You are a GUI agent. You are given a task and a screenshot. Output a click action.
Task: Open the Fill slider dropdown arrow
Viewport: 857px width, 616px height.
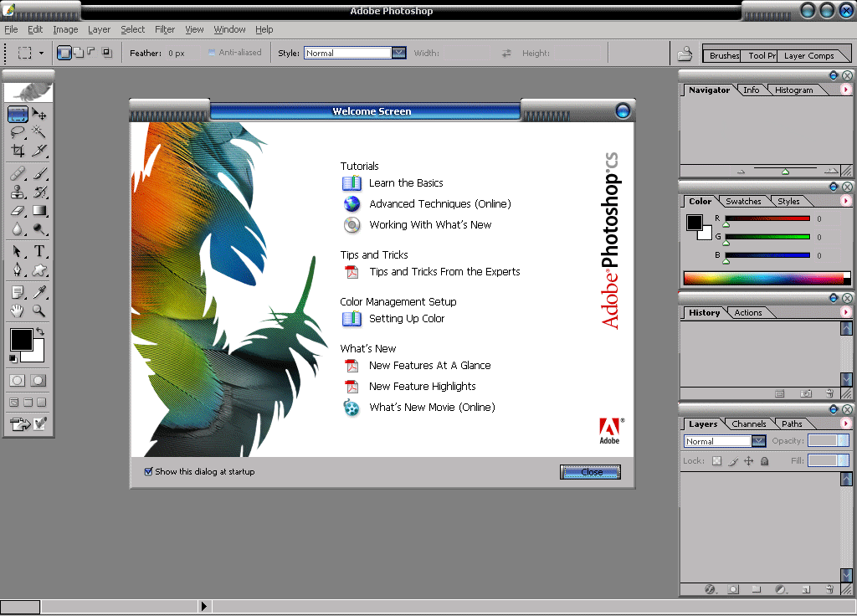click(844, 461)
